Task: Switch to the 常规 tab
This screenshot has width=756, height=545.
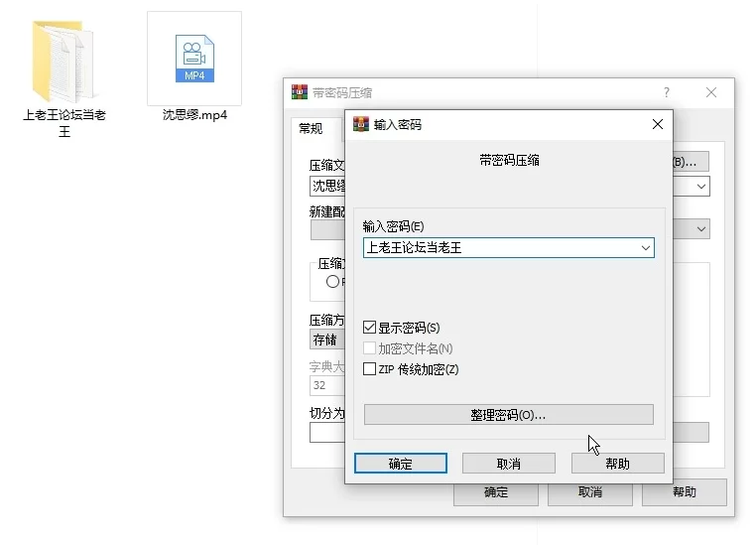Action: (x=311, y=129)
